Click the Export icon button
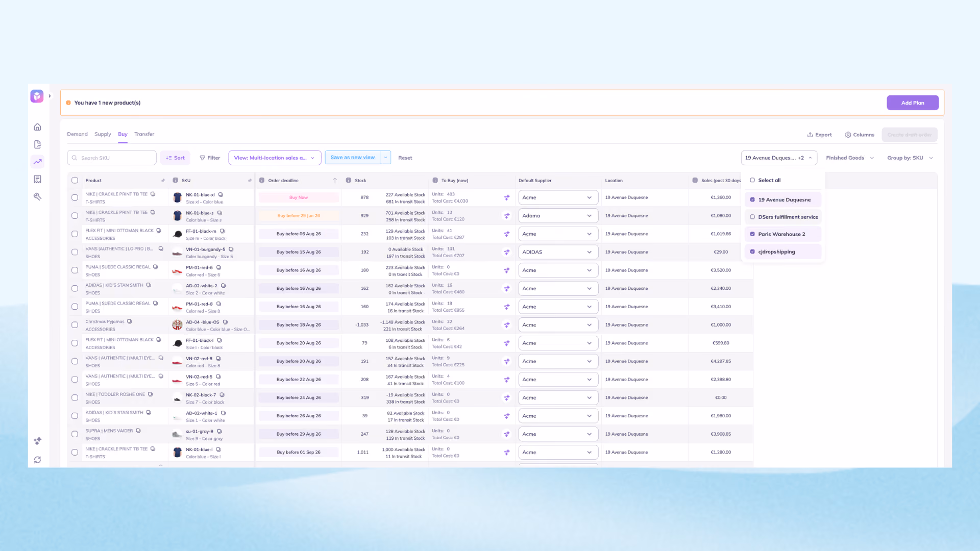Screen dimensions: 980x551 point(819,135)
